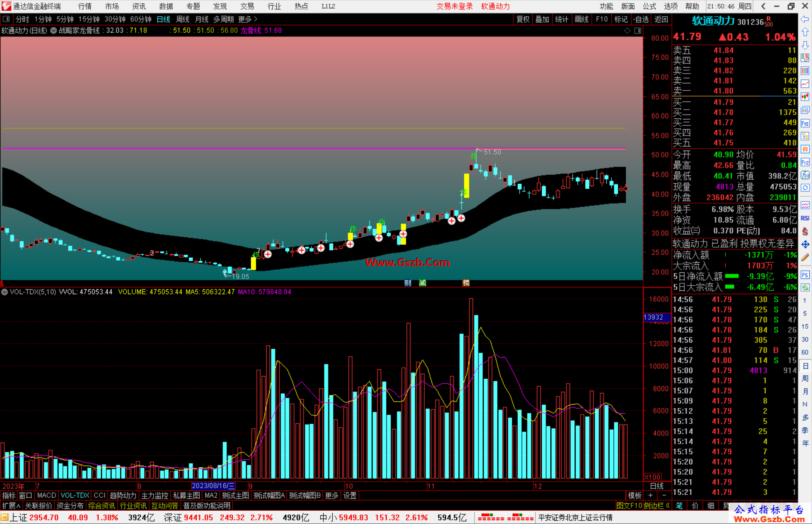Collapse the 侧边栏 sidebar toggle
The width and height of the screenshot is (812, 524).
(657, 506)
